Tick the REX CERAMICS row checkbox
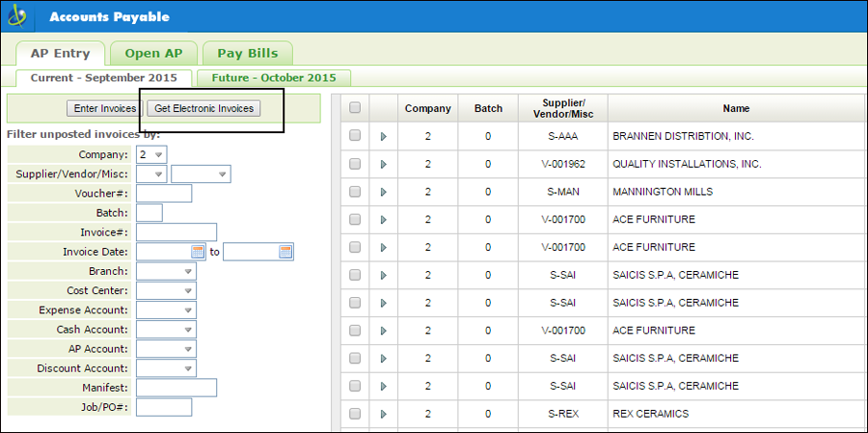The height and width of the screenshot is (433, 868). (355, 414)
